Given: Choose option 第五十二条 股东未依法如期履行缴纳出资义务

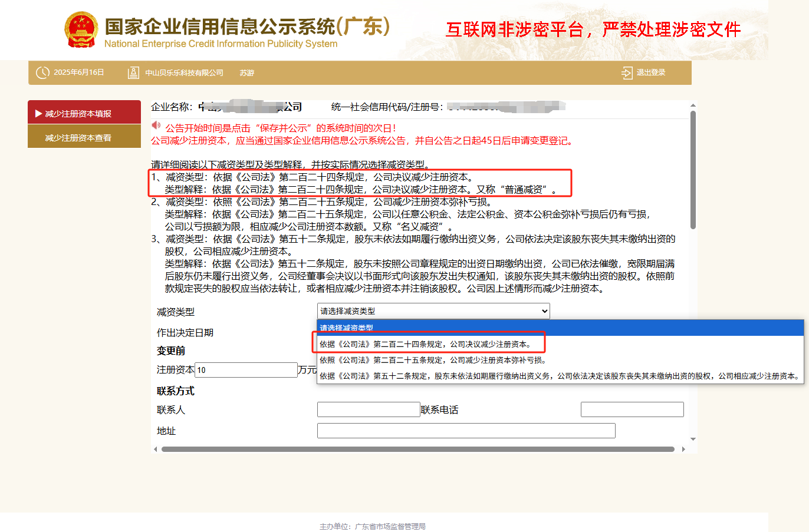Looking at the screenshot, I should pyautogui.click(x=560, y=376).
